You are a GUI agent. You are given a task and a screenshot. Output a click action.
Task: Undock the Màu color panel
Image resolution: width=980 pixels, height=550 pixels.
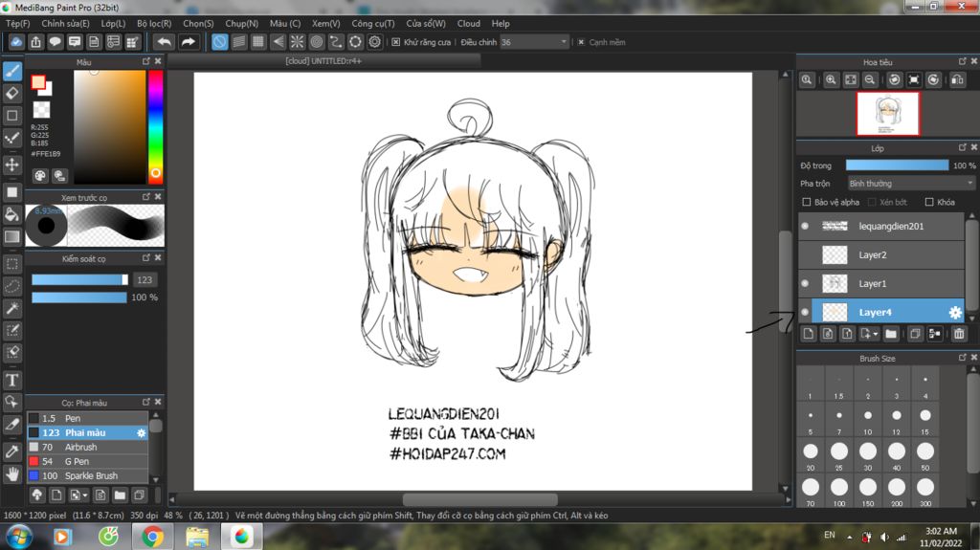point(145,61)
